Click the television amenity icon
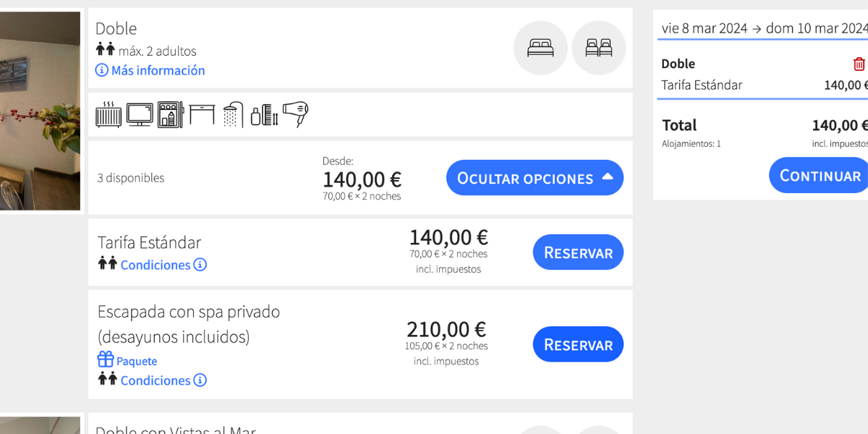Screen dimensions: 868x434 pyautogui.click(x=140, y=114)
